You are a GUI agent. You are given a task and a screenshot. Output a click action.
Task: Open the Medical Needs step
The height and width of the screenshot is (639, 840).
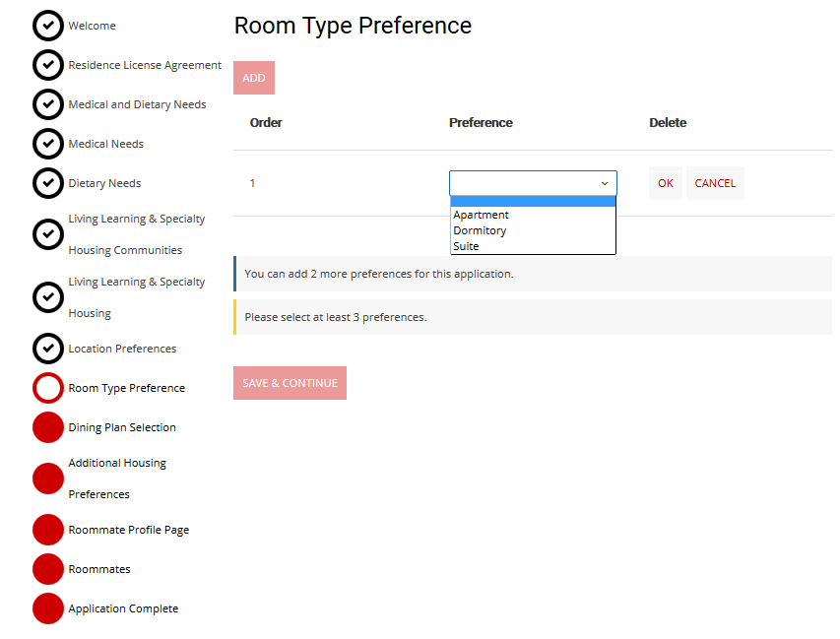105,144
